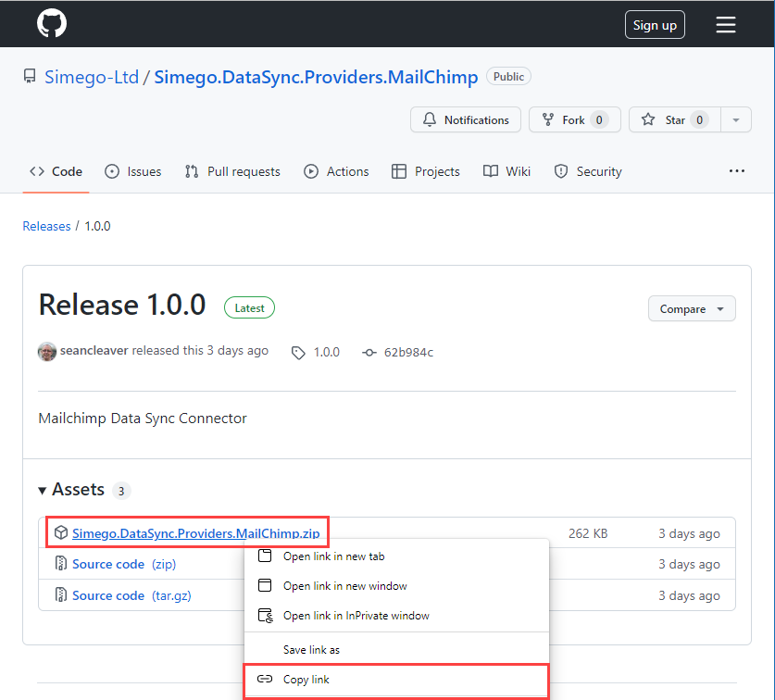Go to Releases breadcrumb link

click(x=46, y=226)
